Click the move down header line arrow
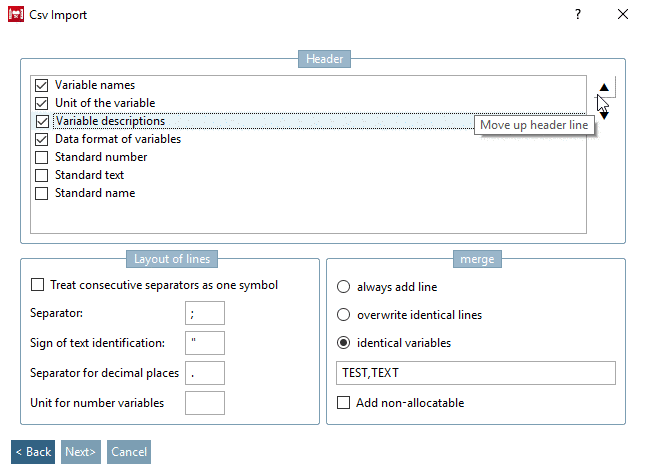Screen dimensions: 645x473 pyautogui.click(x=603, y=114)
